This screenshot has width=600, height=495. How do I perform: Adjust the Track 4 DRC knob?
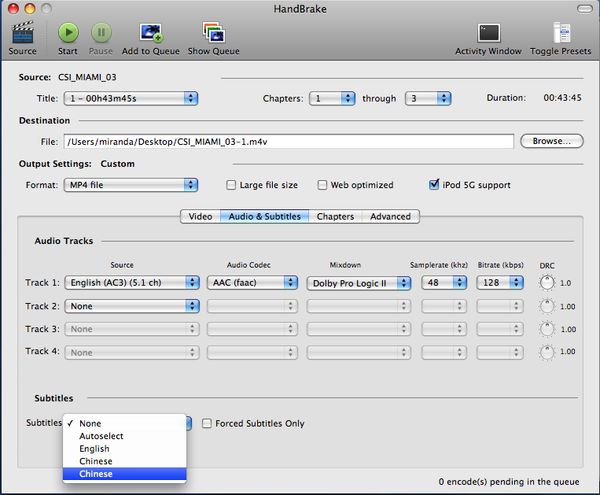pos(547,352)
